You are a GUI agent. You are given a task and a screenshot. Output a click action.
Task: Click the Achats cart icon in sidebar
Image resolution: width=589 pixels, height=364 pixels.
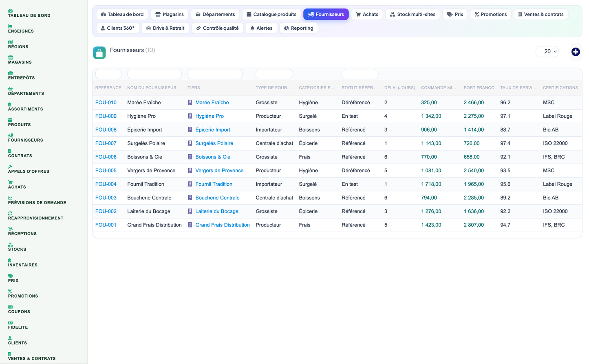[x=10, y=182]
